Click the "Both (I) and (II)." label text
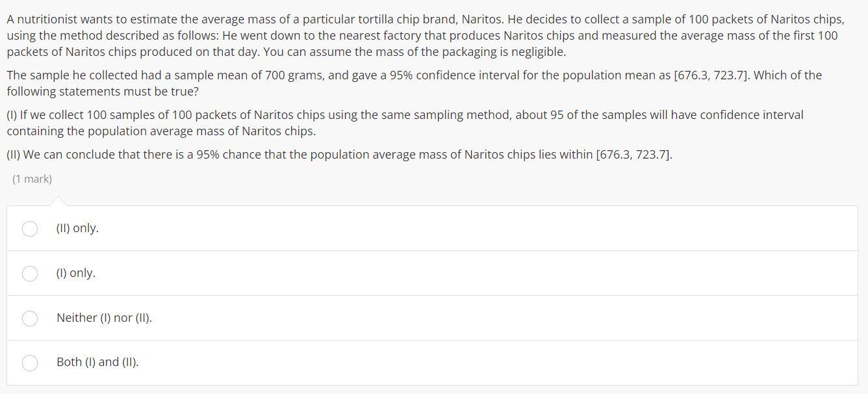Viewport: 868px width, 394px height. 97,362
